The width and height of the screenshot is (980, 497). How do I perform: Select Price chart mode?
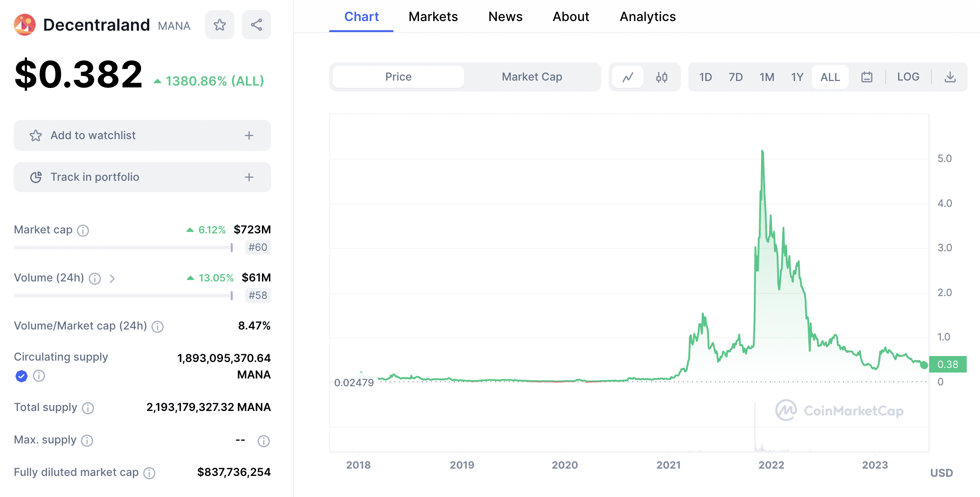click(398, 77)
